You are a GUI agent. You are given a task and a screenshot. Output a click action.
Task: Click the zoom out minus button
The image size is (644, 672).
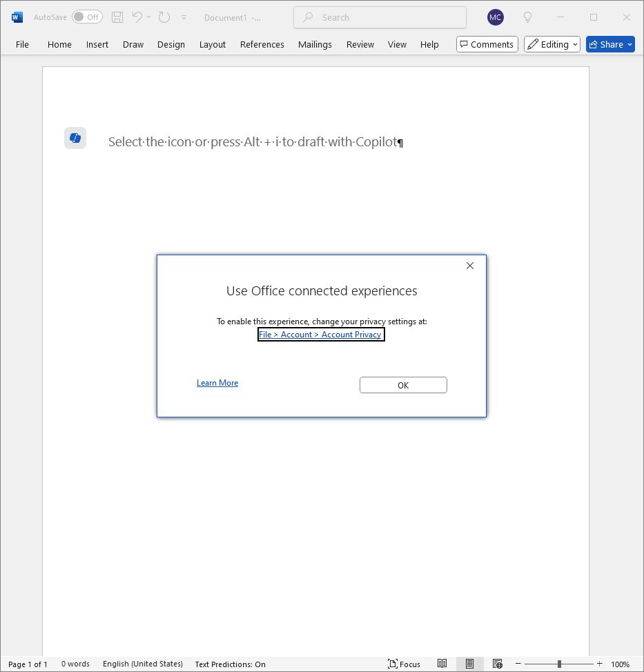518,664
